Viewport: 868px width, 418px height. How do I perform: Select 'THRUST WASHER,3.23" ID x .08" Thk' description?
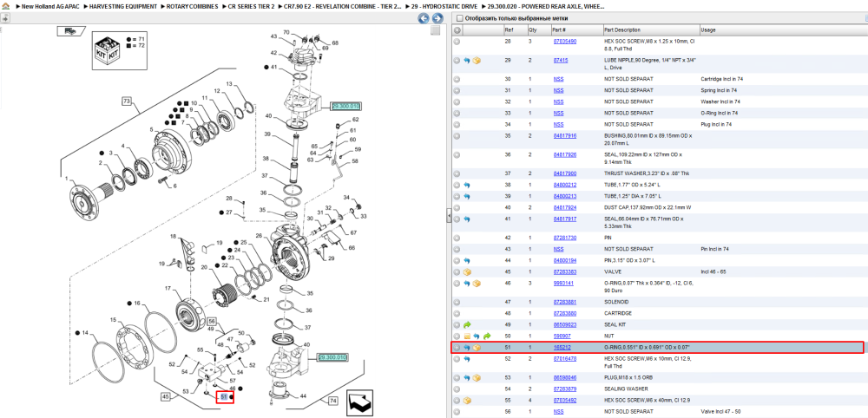647,173
